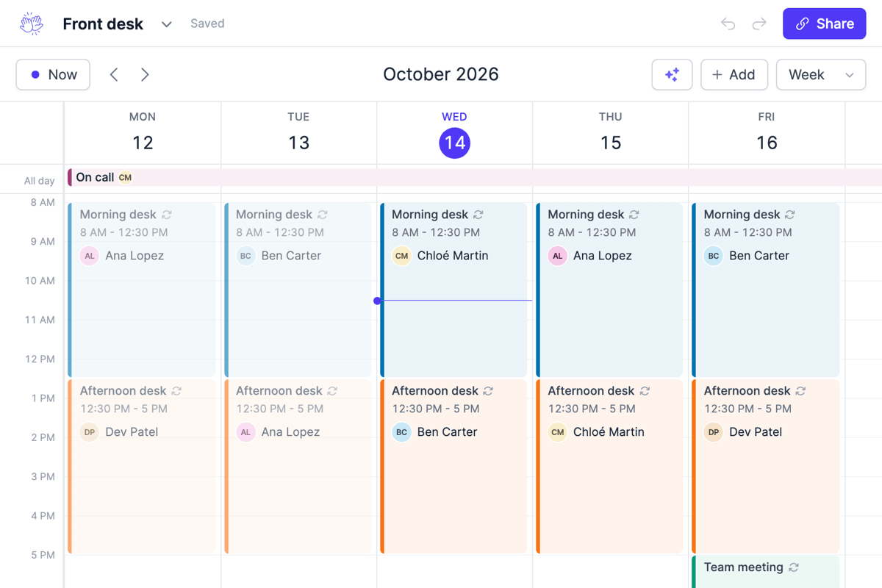Click Team meeting recurring icon
Image resolution: width=882 pixels, height=588 pixels.
coord(794,567)
